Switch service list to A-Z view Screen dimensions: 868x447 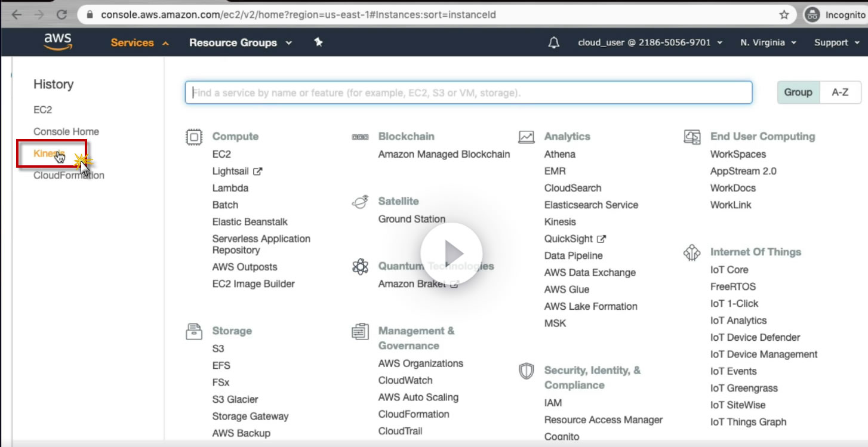tap(840, 93)
